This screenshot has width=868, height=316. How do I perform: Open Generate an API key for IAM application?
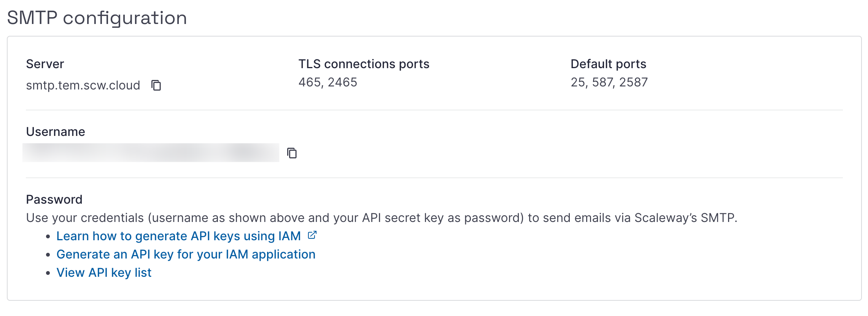(x=186, y=254)
